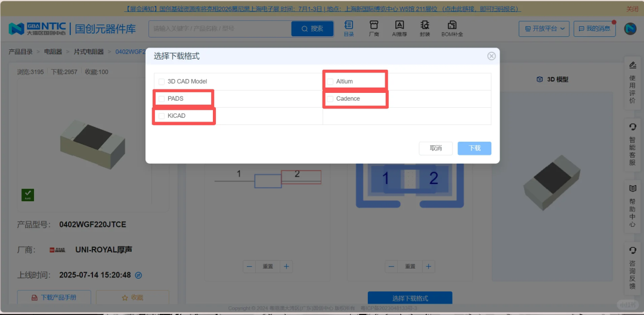644x315 pixels.
Task: Click the UNI-ROYAL厚声 manufacturer name
Action: point(104,249)
